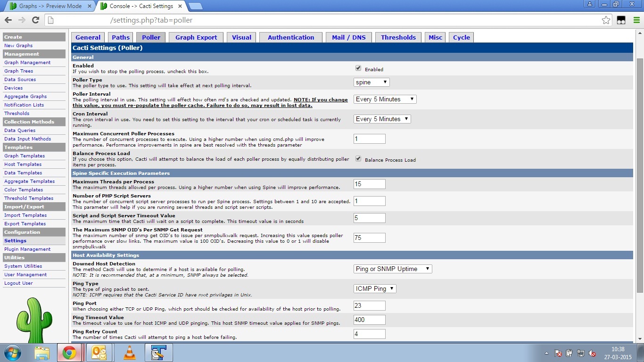The height and width of the screenshot is (362, 644).
Task: Open the Poller Interval dropdown
Action: click(385, 99)
